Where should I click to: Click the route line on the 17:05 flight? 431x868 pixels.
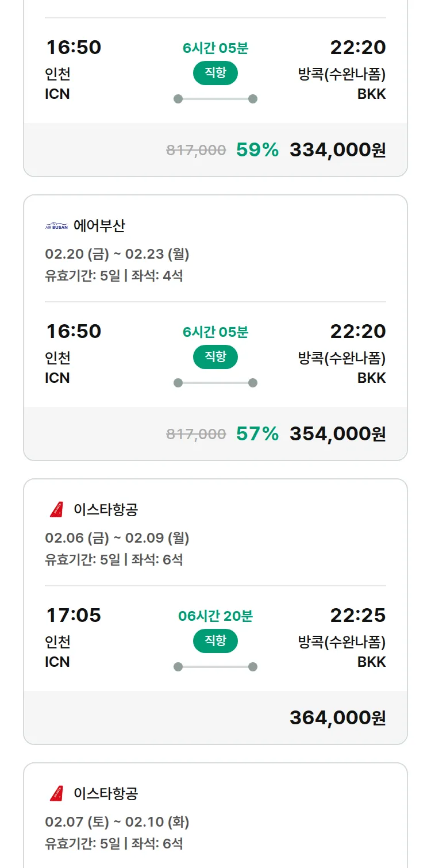(x=215, y=667)
